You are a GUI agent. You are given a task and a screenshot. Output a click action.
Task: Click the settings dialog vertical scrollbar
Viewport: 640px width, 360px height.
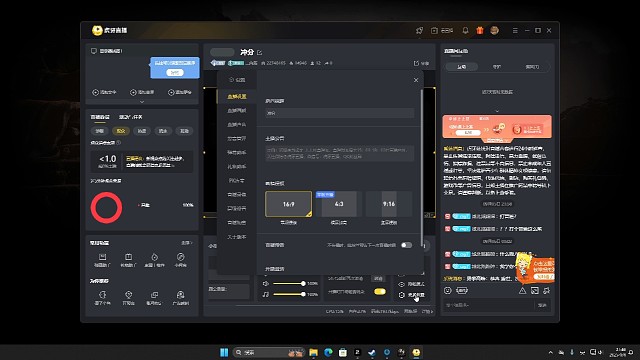[422, 167]
